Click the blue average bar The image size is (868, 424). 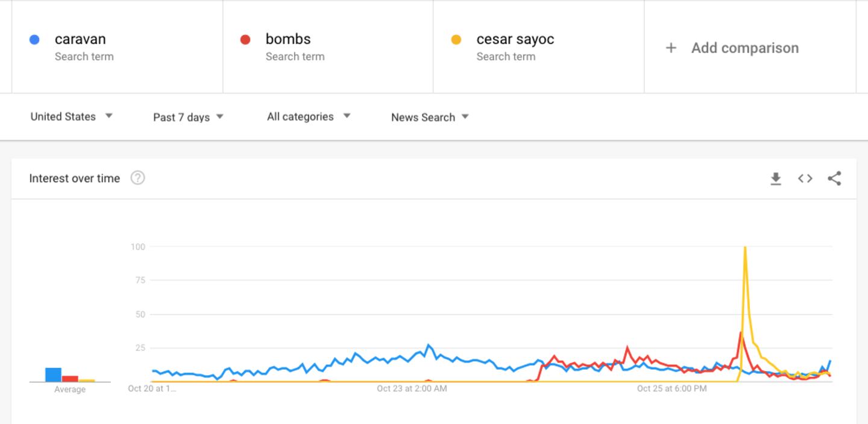coord(53,375)
